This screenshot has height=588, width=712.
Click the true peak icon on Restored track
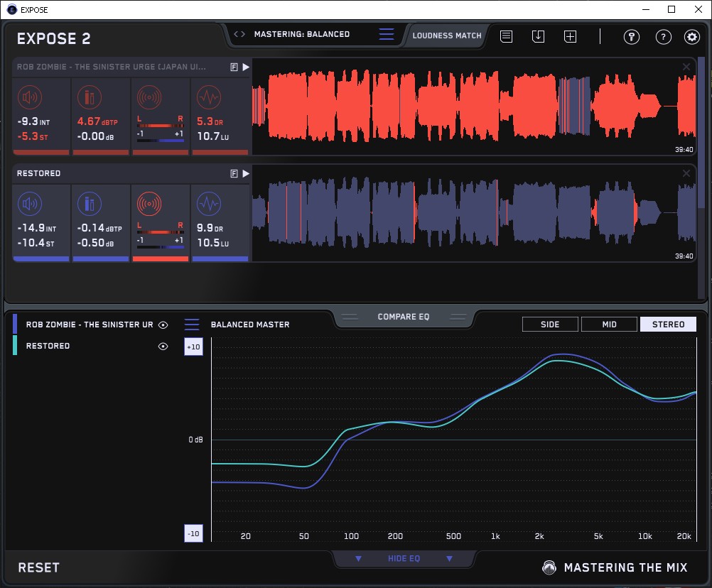point(90,204)
